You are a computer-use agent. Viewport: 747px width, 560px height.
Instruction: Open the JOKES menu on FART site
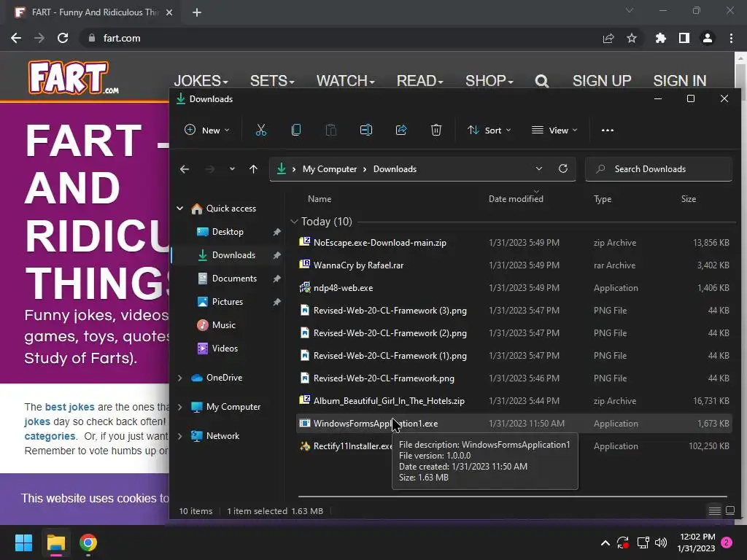(201, 81)
